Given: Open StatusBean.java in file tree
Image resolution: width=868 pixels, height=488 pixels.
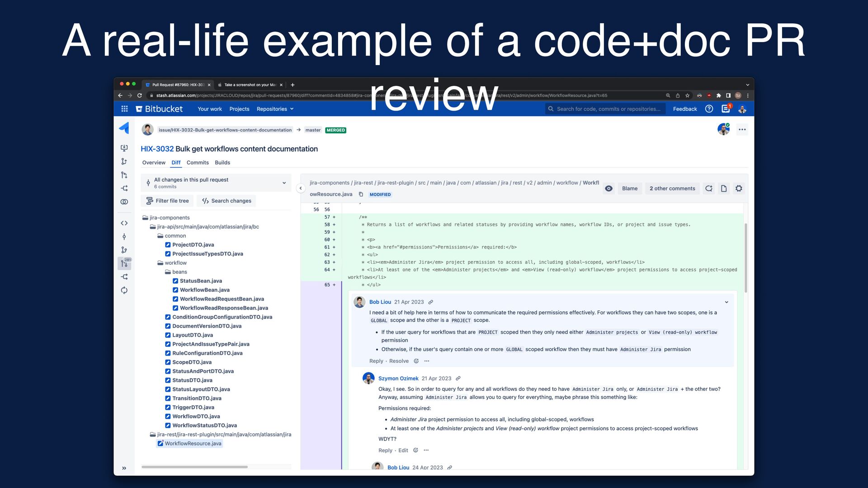Looking at the screenshot, I should [x=198, y=281].
